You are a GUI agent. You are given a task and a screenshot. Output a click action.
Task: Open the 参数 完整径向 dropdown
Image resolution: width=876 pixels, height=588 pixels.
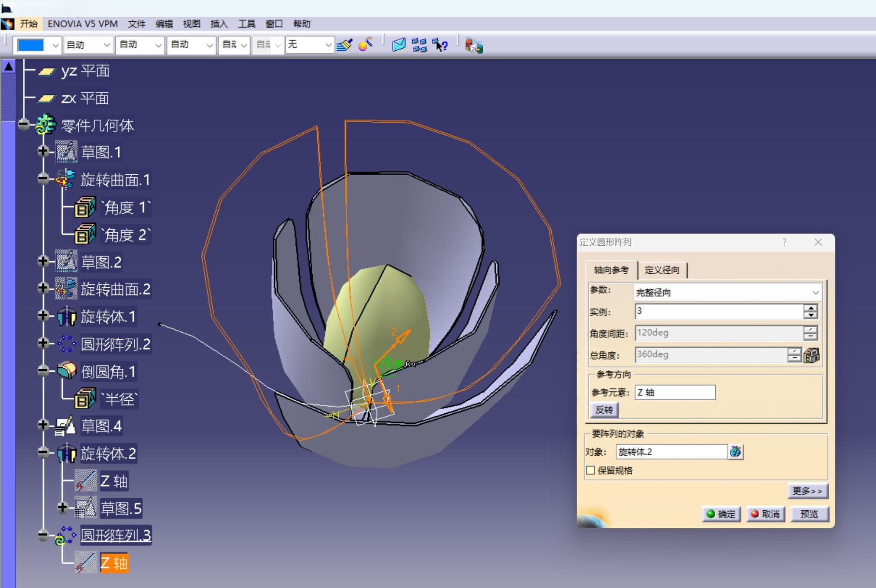pos(815,293)
